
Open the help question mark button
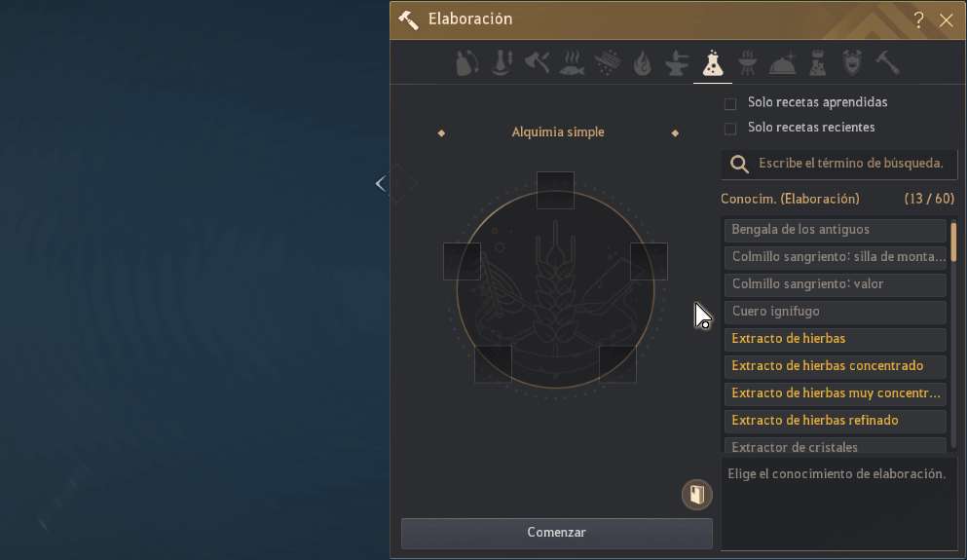[x=918, y=20]
